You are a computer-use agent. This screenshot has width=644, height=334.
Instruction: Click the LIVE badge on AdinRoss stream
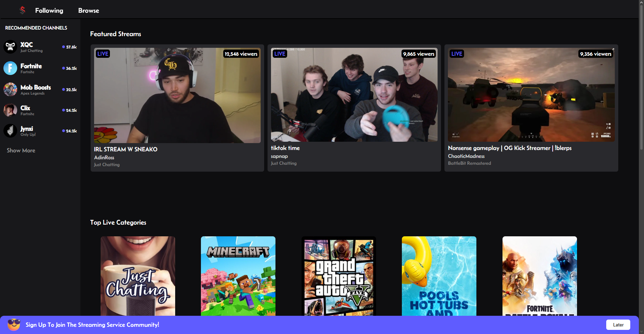103,54
